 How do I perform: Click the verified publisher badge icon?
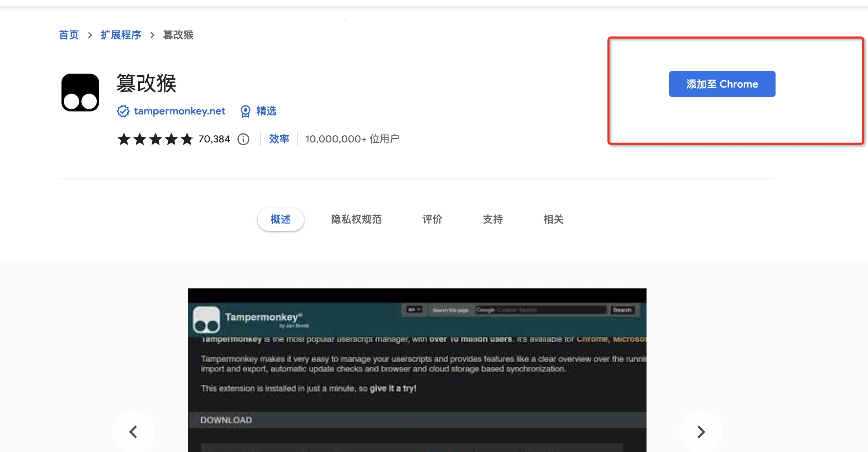point(123,112)
